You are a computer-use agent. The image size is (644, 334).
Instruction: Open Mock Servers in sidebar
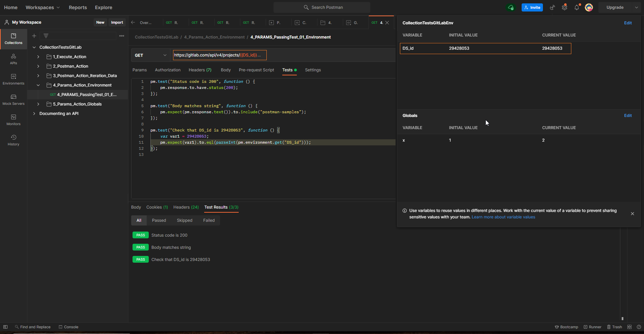click(13, 99)
